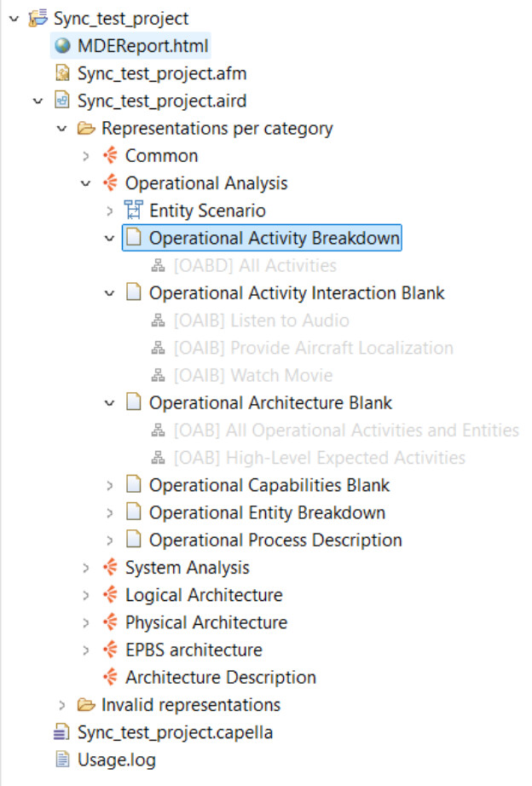532x786 pixels.
Task: Click the Sync_test_project project folder icon
Action: point(38,18)
